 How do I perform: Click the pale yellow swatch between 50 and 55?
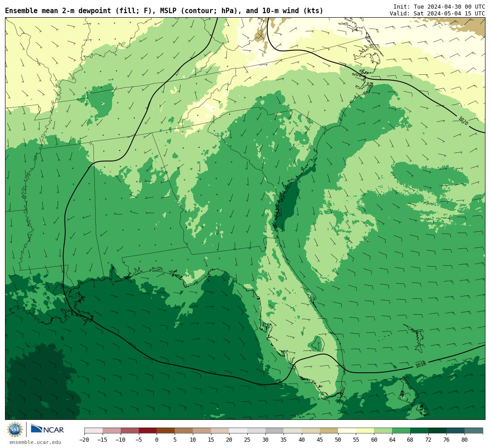tap(347, 431)
